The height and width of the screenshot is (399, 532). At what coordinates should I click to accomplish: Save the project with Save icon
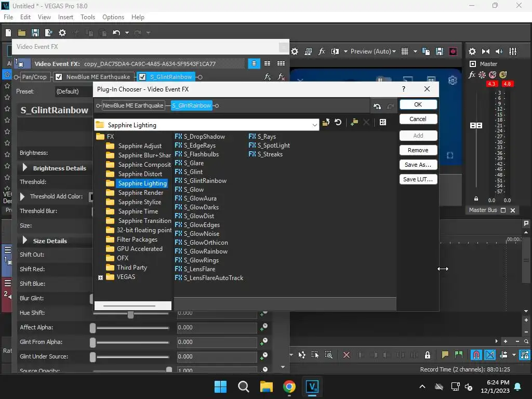tap(35, 33)
